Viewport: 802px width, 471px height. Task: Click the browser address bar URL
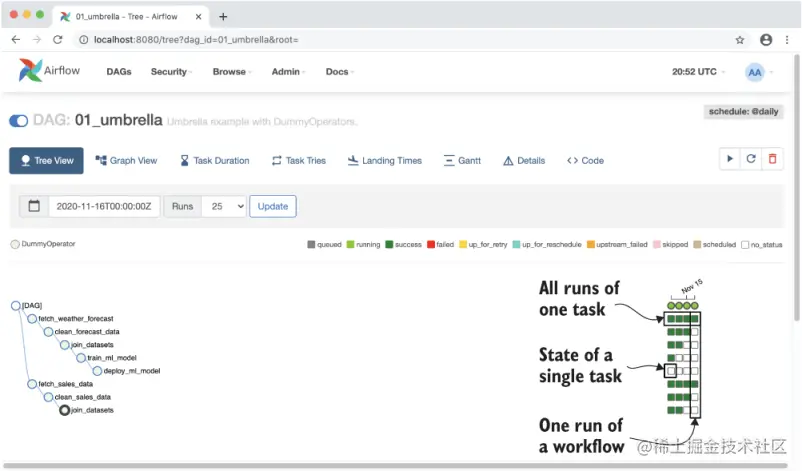tap(196, 39)
